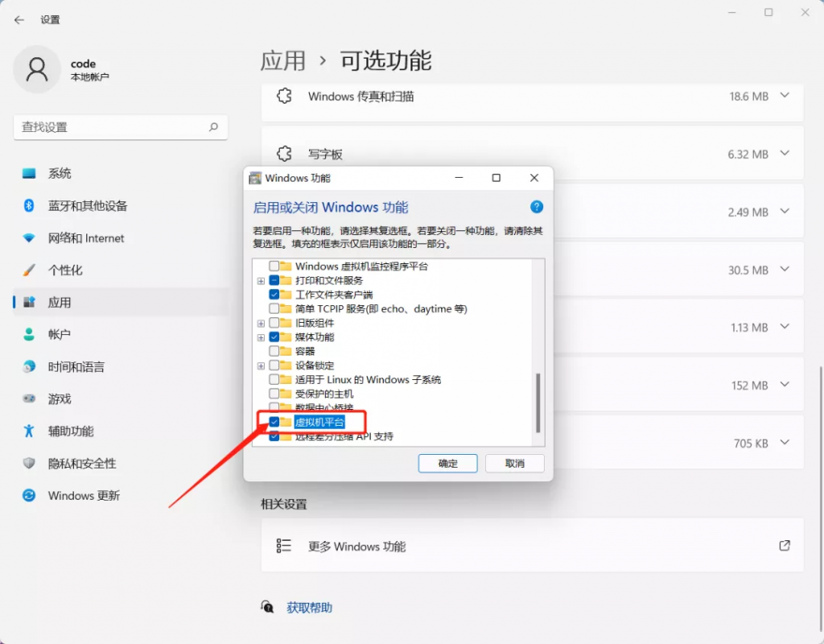Image resolution: width=824 pixels, height=644 pixels.
Task: Click the 蓝牙 Bluetooth icon
Action: 29,205
